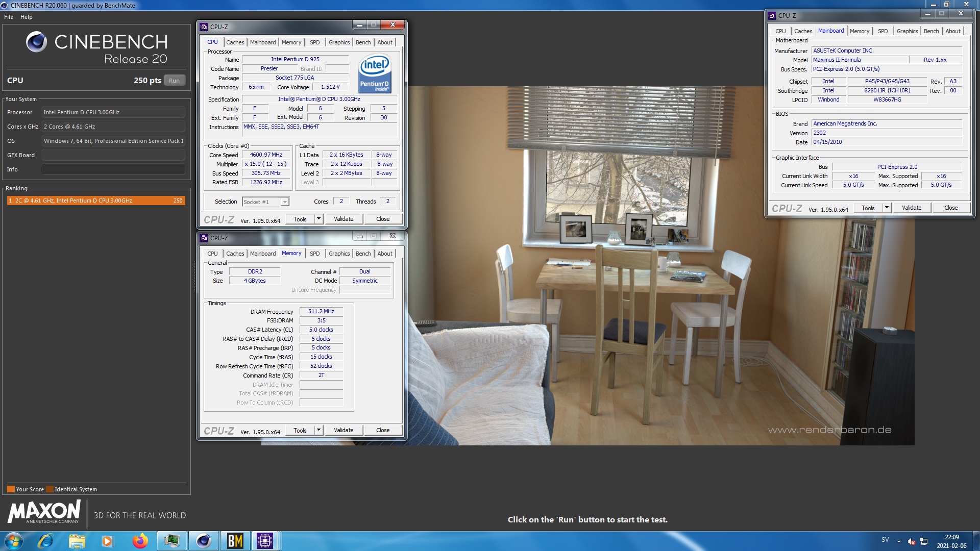Viewport: 980px width, 551px height.
Task: Click CPU-Z app icon in top-left window titlebar
Action: [x=204, y=27]
